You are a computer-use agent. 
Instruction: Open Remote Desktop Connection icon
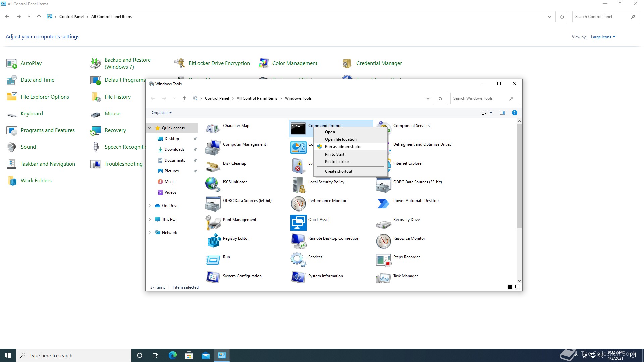click(x=298, y=241)
